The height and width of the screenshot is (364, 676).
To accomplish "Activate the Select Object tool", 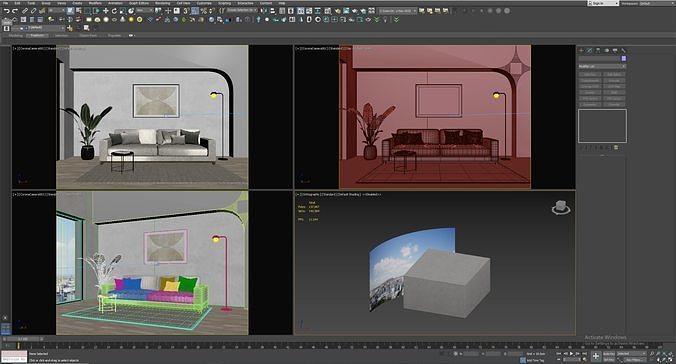I will click(70, 11).
